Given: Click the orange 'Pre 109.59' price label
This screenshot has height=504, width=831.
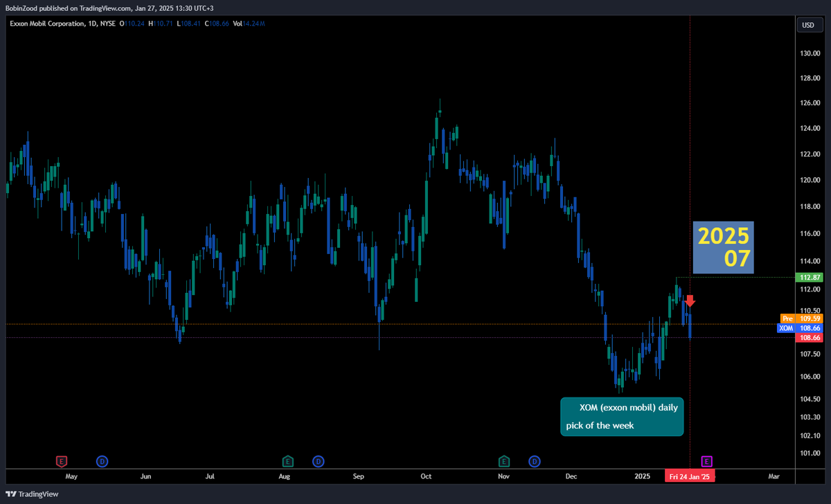Looking at the screenshot, I should 801,318.
